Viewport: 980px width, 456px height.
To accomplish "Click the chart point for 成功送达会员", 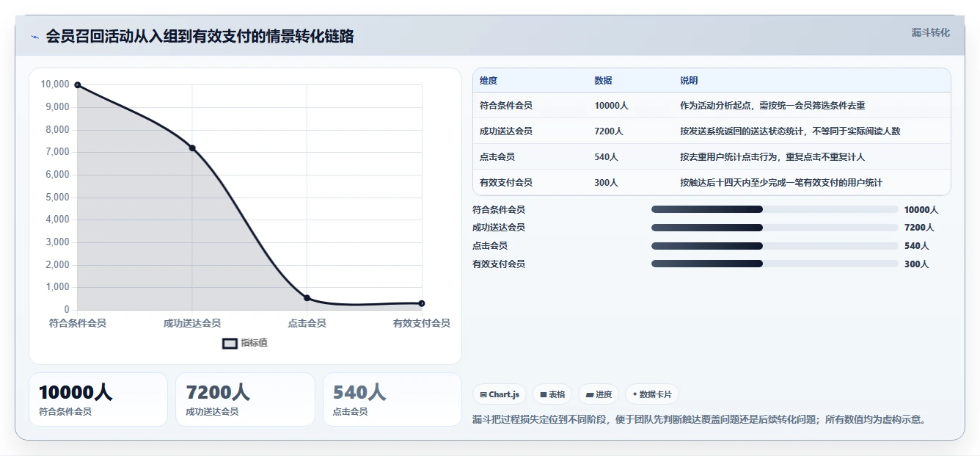I will coord(192,148).
